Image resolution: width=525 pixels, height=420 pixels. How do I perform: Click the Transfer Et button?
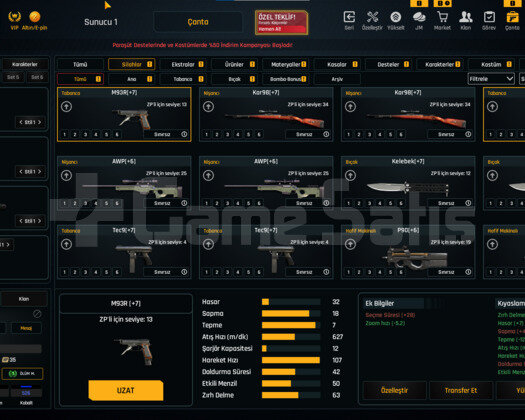pyautogui.click(x=461, y=390)
